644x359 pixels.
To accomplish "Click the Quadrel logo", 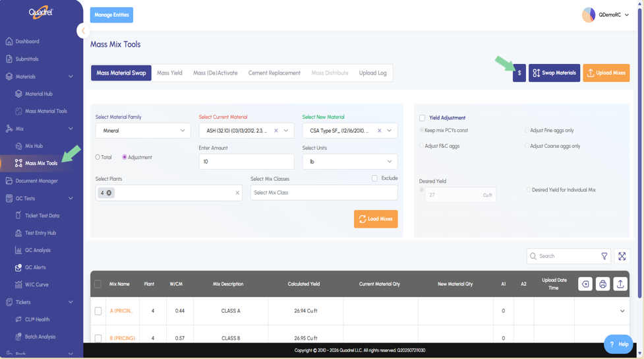I will click(x=41, y=12).
